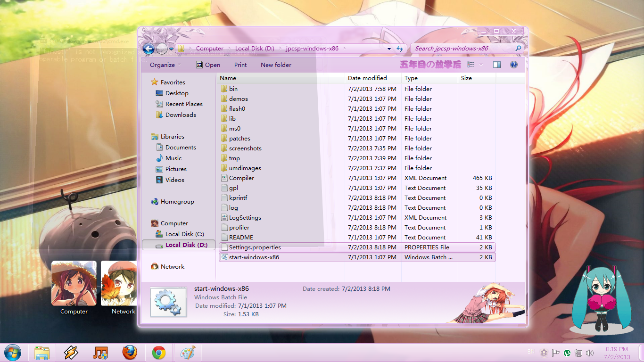Viewport: 644px width, 362px height.
Task: Open Google Chrome from the taskbar
Action: tap(159, 353)
